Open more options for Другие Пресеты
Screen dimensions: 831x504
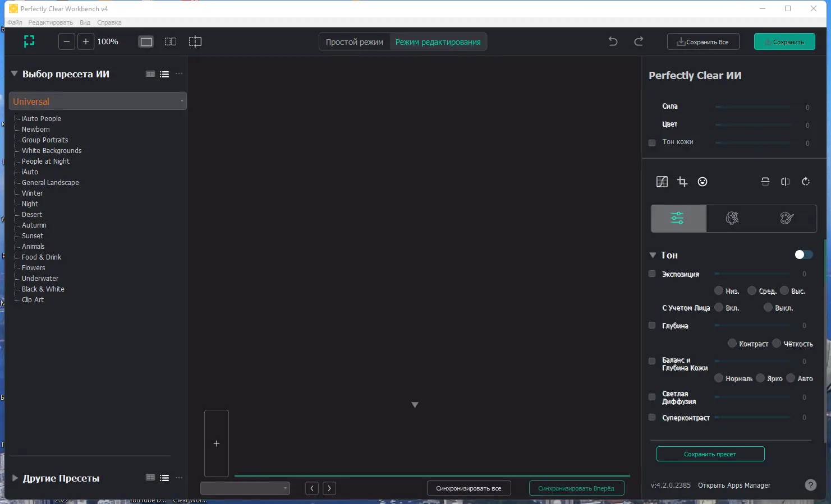click(179, 478)
